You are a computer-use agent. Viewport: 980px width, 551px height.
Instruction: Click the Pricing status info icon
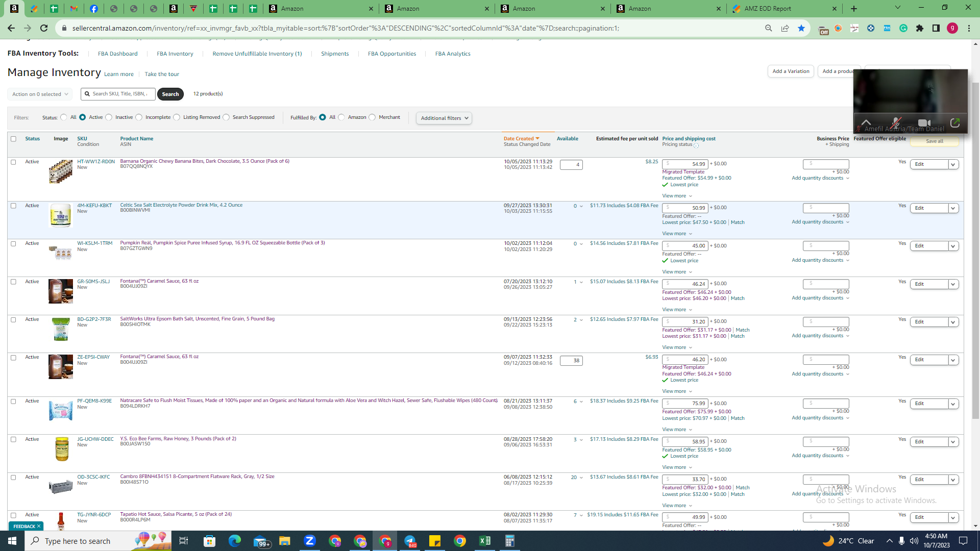pos(696,145)
